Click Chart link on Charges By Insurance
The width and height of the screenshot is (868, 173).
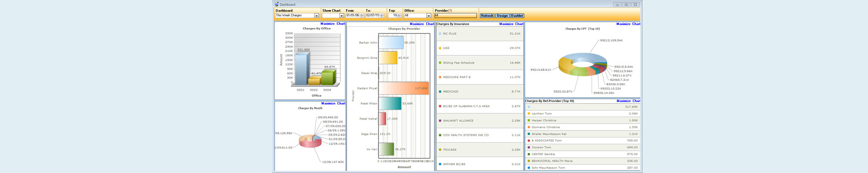pos(519,24)
